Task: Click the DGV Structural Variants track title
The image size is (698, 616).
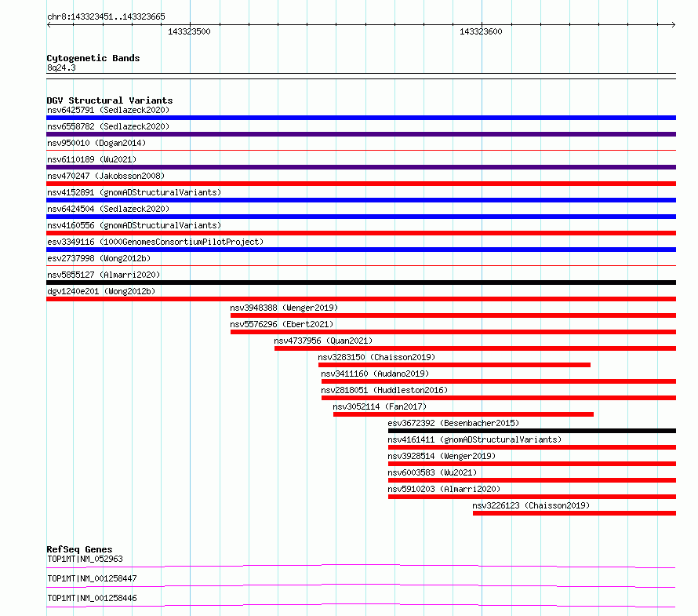Action: pyautogui.click(x=110, y=100)
